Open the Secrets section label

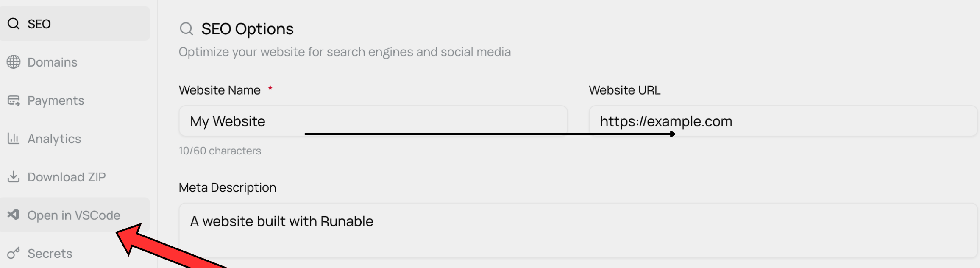point(50,254)
